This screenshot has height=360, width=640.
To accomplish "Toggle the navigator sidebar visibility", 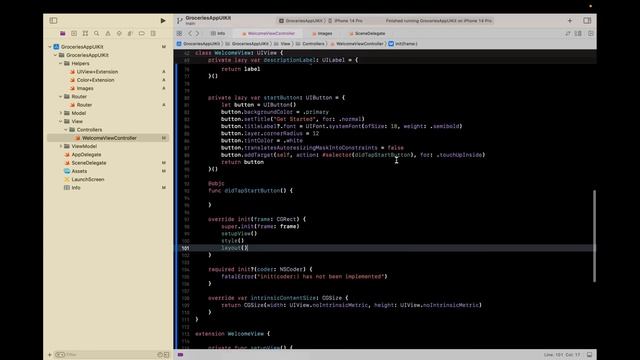I will [x=53, y=20].
